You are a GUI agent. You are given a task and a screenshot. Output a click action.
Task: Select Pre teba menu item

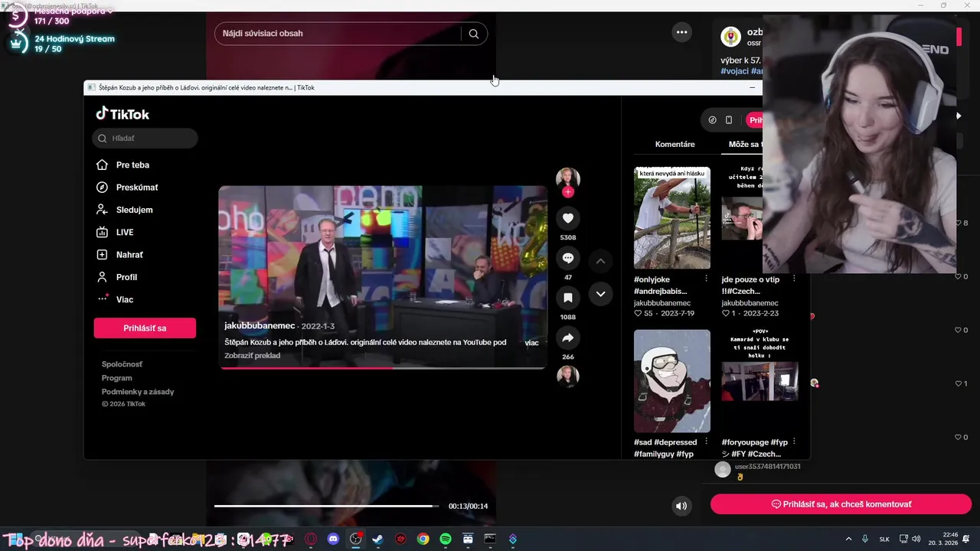(132, 165)
